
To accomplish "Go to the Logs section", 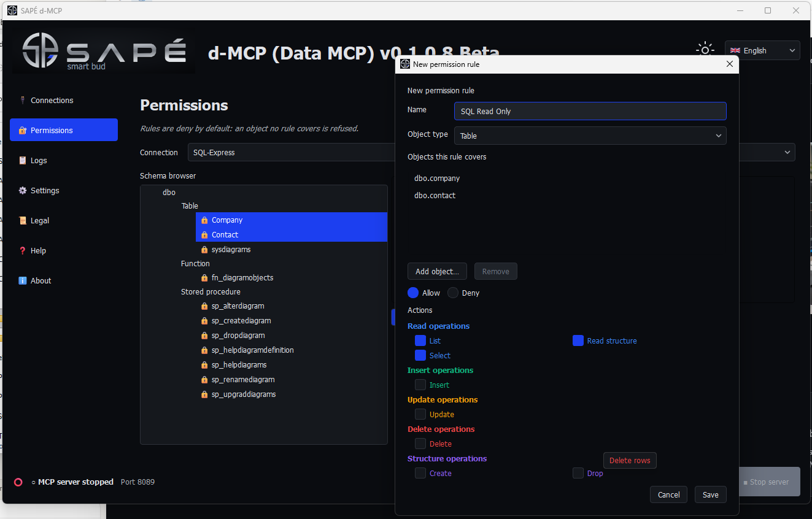I will click(x=64, y=160).
